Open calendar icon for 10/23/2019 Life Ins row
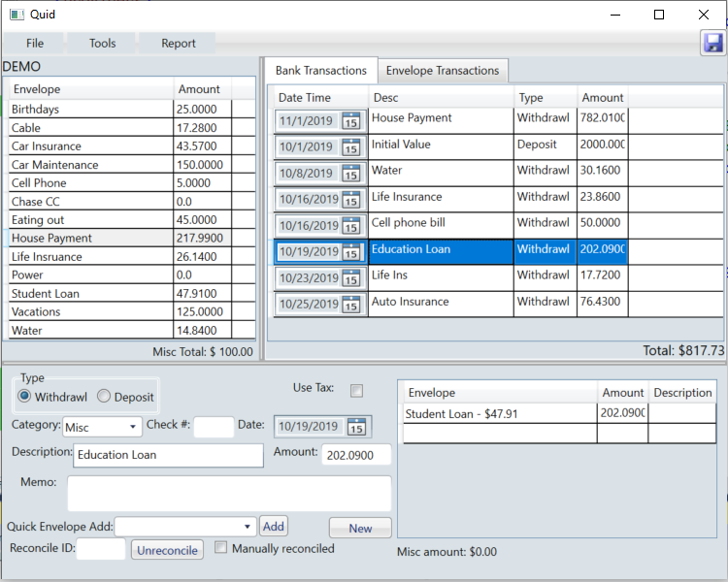728x582 pixels. pyautogui.click(x=351, y=278)
